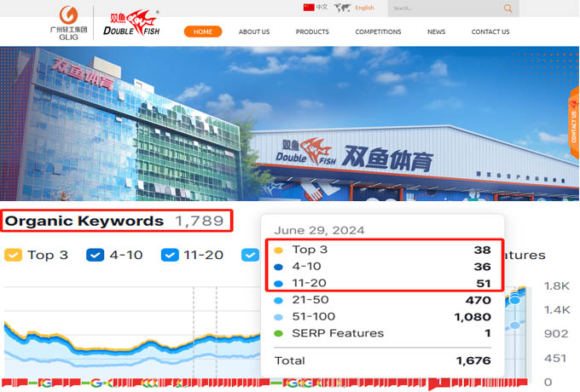Screen dimensions: 580x392
Task: Click the 1,789 keyword count
Action: pos(200,221)
